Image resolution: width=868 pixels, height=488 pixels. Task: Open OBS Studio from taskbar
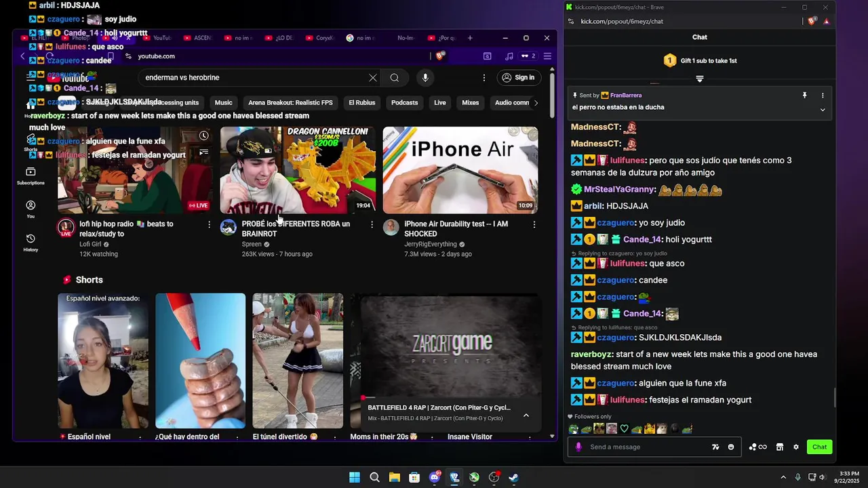click(494, 477)
